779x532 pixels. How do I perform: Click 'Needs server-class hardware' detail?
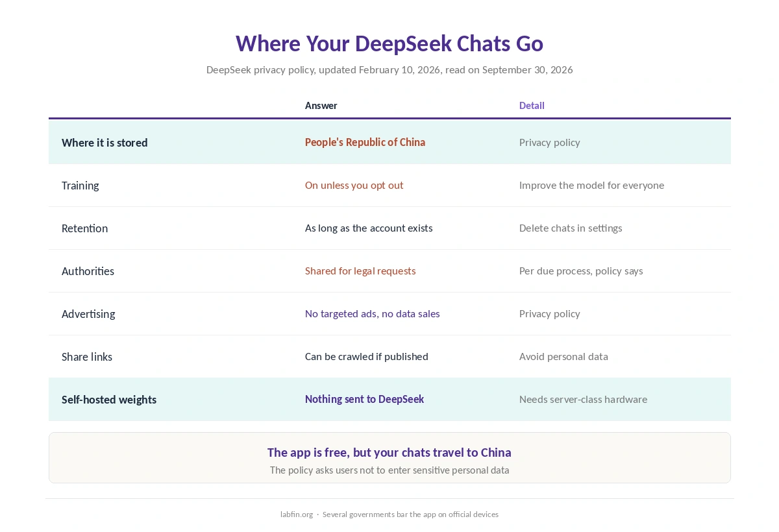(583, 399)
